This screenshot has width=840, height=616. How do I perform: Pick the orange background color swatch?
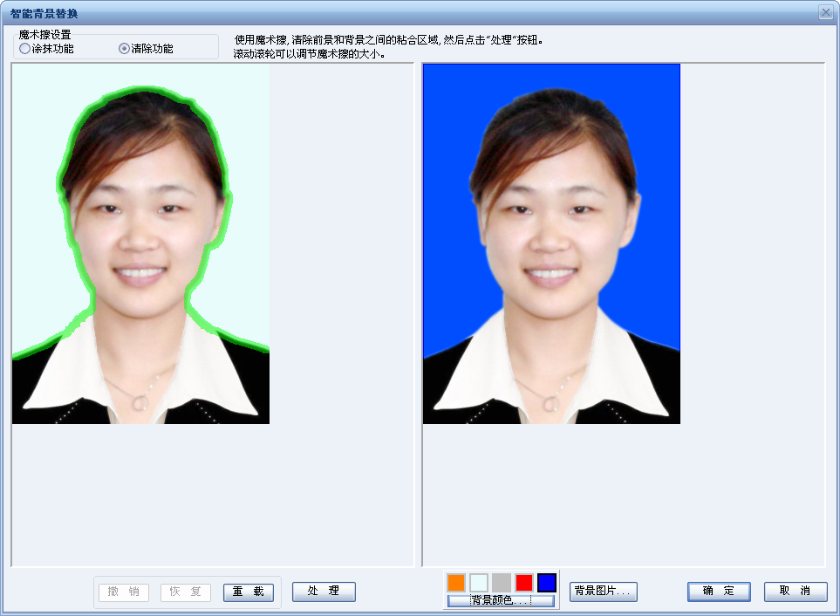(x=456, y=582)
